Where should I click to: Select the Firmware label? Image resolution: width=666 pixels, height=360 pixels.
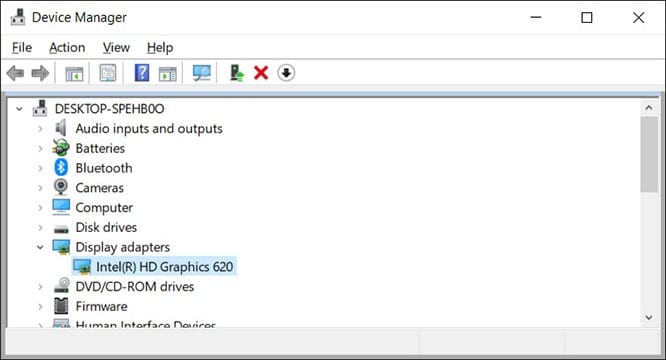click(x=102, y=306)
